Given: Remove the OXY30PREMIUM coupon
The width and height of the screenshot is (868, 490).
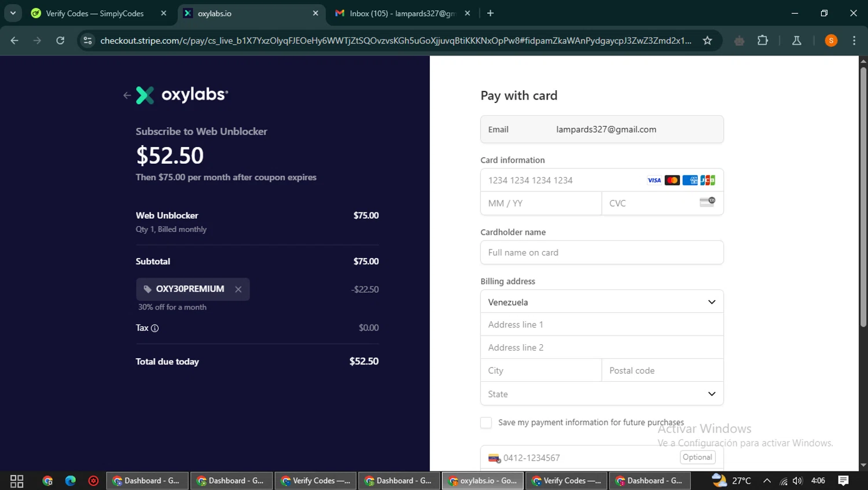Looking at the screenshot, I should 238,289.
